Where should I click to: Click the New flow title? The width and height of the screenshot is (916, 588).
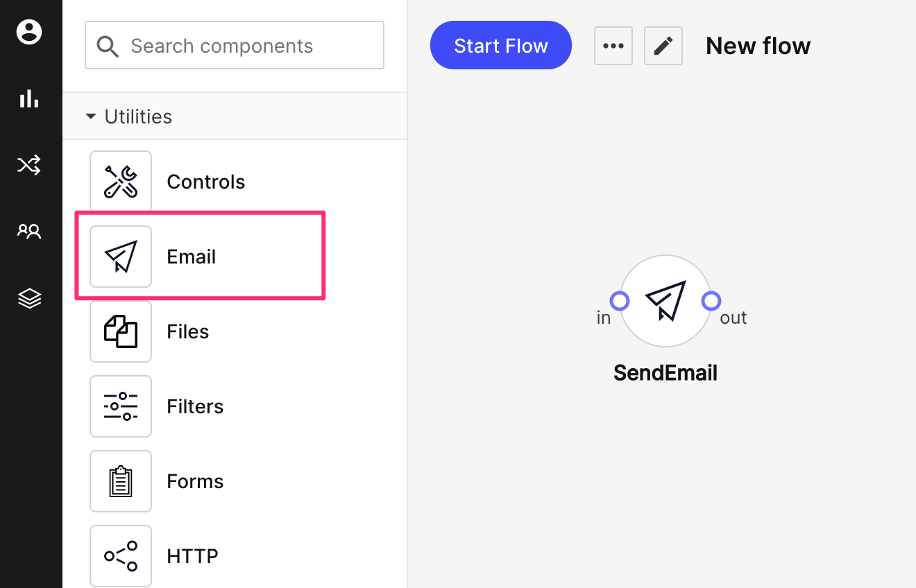[x=758, y=46]
